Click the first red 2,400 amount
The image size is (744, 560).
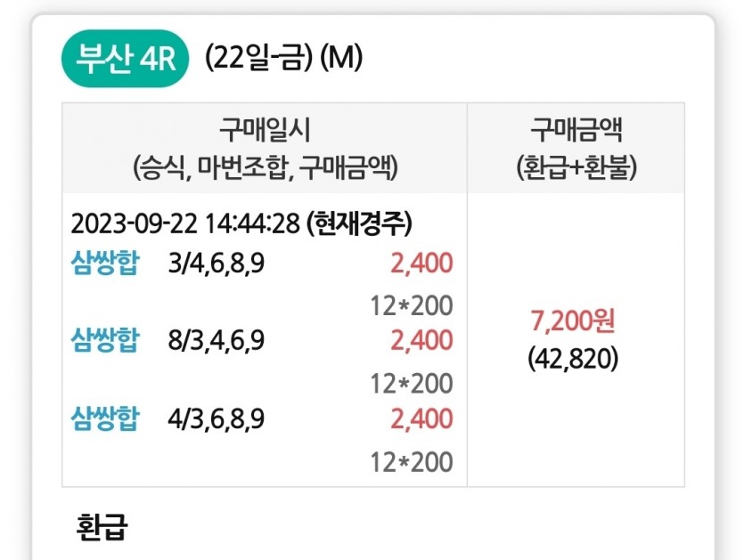(x=421, y=264)
